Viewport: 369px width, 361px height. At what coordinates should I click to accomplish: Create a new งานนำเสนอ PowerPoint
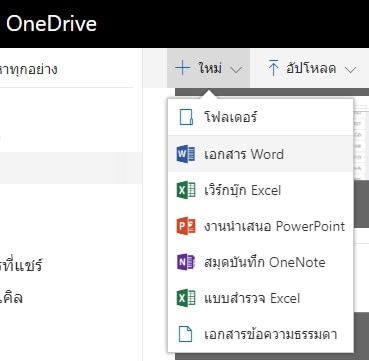pyautogui.click(x=260, y=226)
